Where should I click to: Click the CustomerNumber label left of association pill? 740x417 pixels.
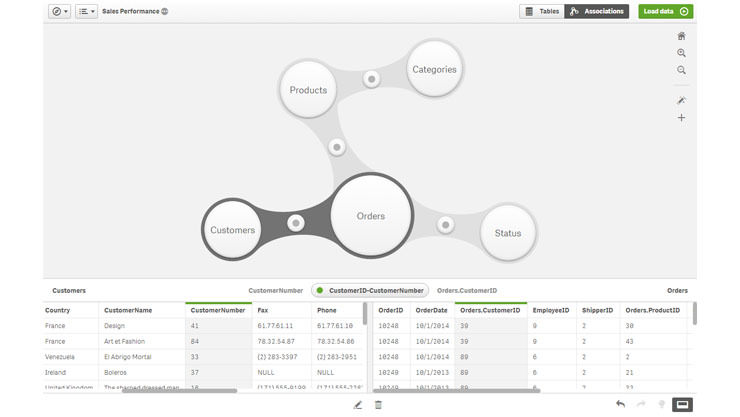click(x=276, y=291)
